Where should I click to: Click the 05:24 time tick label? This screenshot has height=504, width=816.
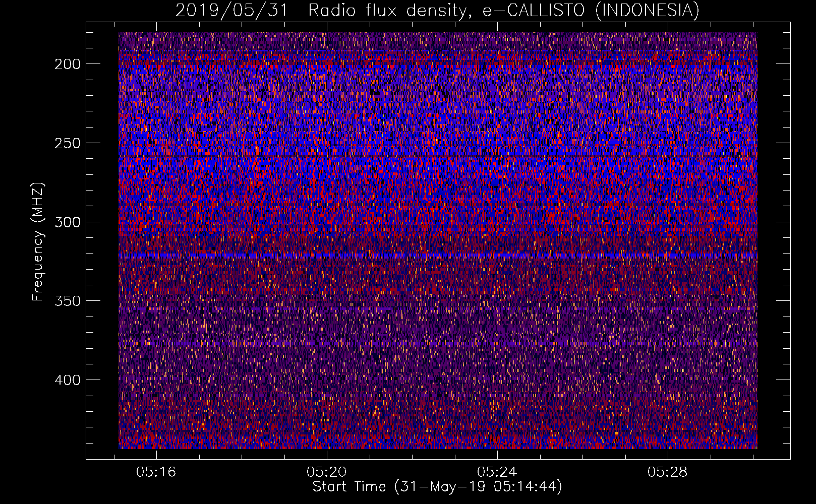[x=497, y=472]
